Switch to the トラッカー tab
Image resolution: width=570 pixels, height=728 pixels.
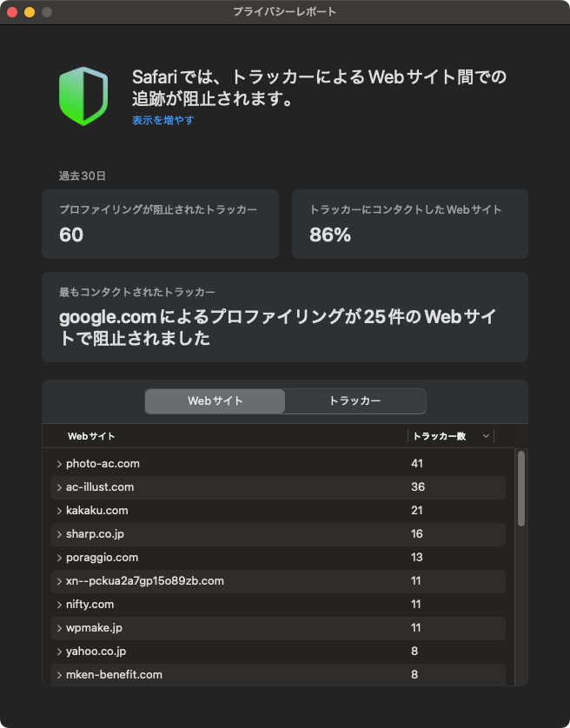tap(355, 401)
